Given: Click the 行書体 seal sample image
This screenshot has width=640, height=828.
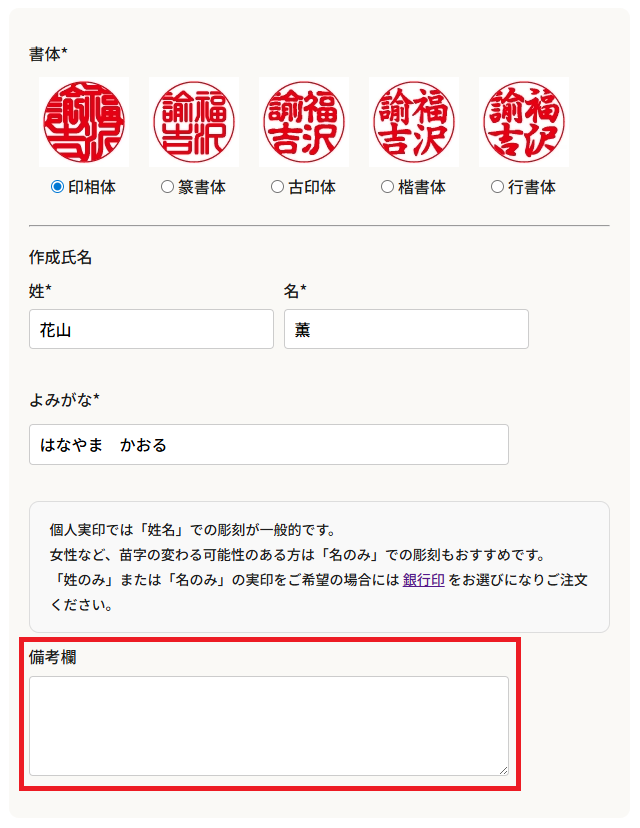Looking at the screenshot, I should click(x=524, y=122).
